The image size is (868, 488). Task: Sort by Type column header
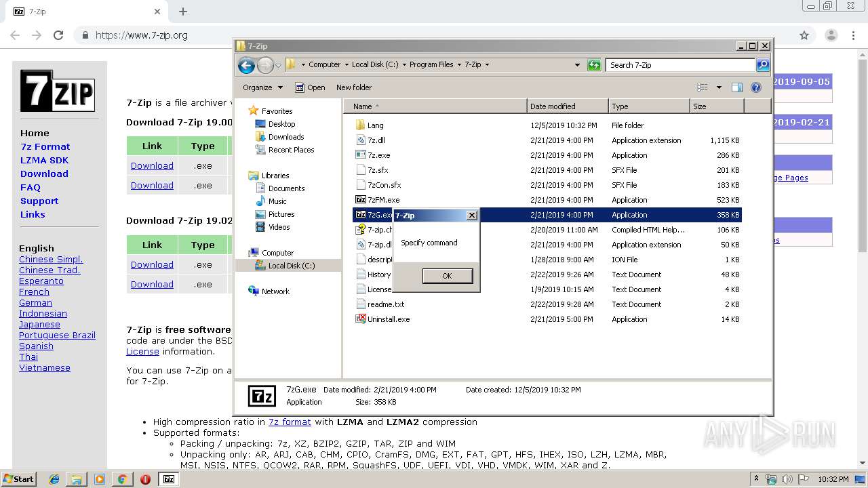point(649,106)
